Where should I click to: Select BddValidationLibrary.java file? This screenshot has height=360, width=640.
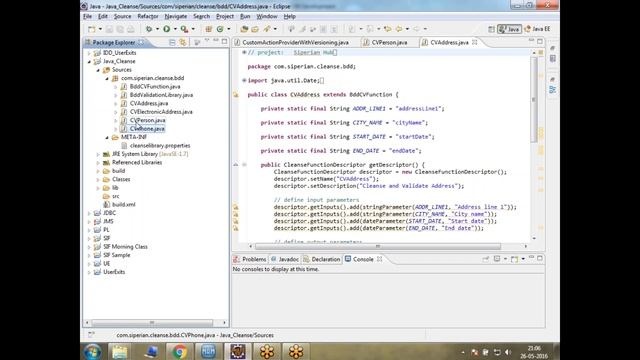[161, 95]
